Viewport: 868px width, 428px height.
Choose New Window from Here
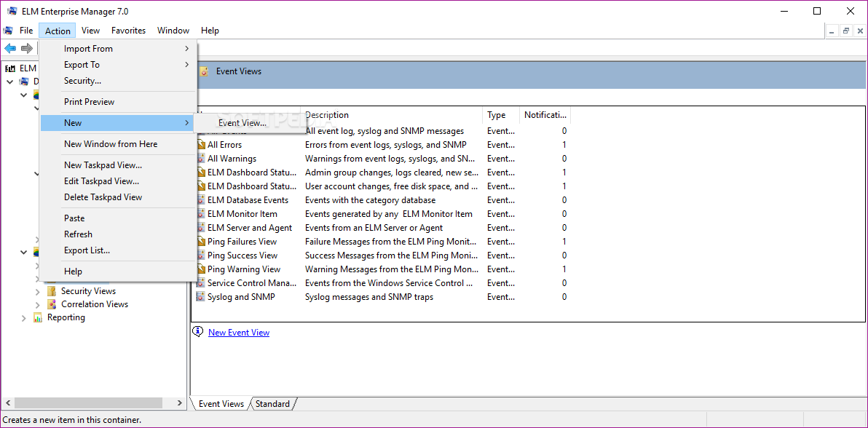click(119, 144)
